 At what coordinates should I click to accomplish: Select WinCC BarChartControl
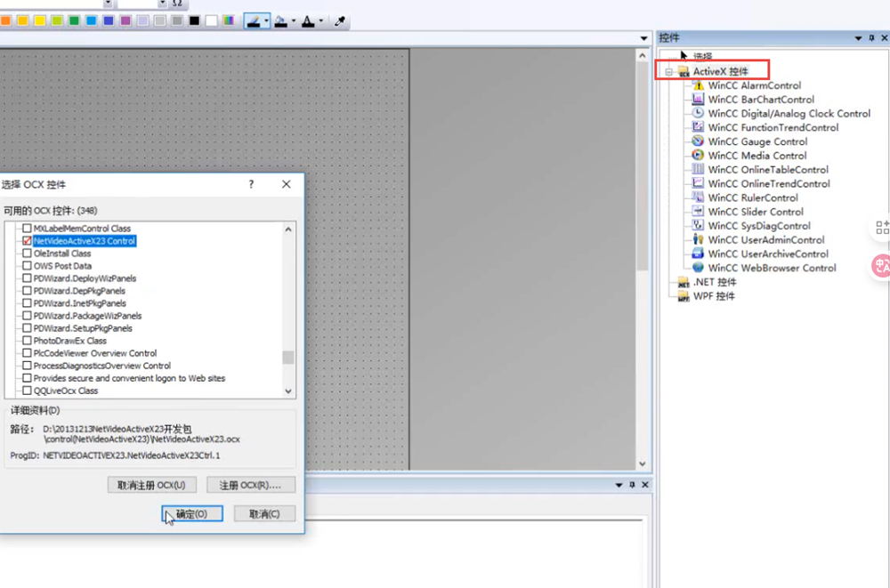tap(761, 100)
